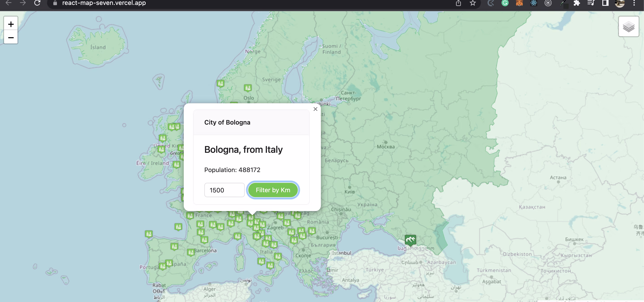Click the map zoom in plus button
Screen dimensions: 644x302
click(x=11, y=24)
